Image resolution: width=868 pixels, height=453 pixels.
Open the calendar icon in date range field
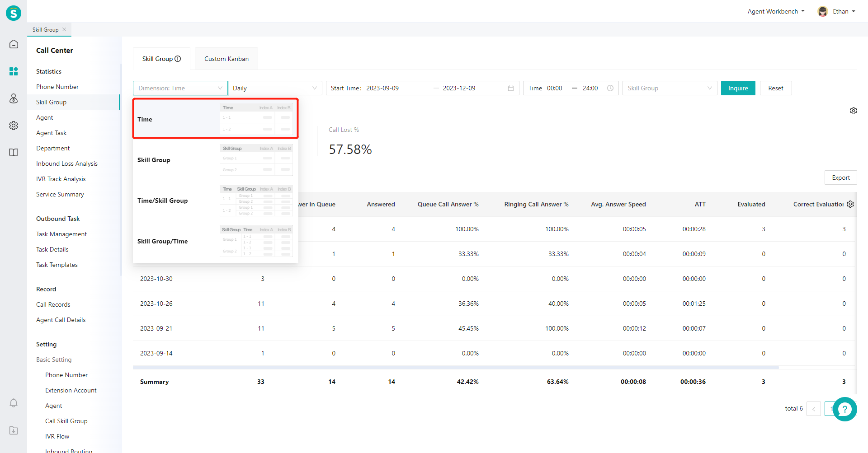(x=511, y=88)
